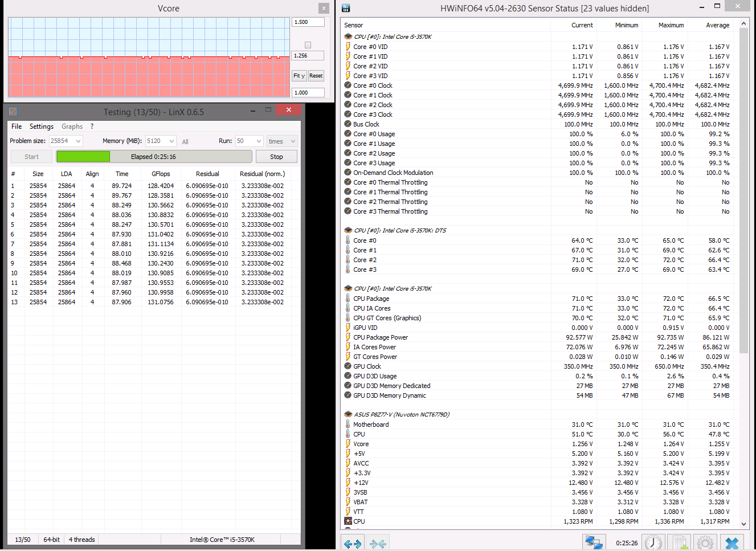The height and width of the screenshot is (551, 756).
Task: Click the icon beside GPU D3D Usage
Action: point(348,376)
